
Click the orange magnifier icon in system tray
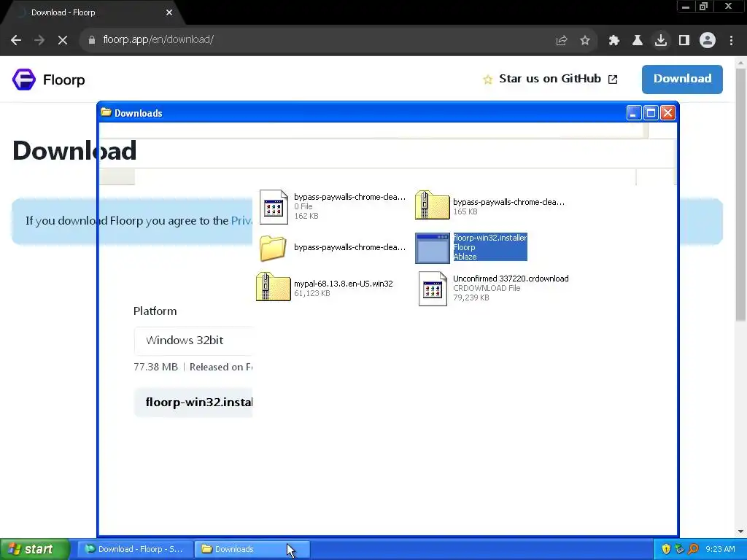[693, 549]
